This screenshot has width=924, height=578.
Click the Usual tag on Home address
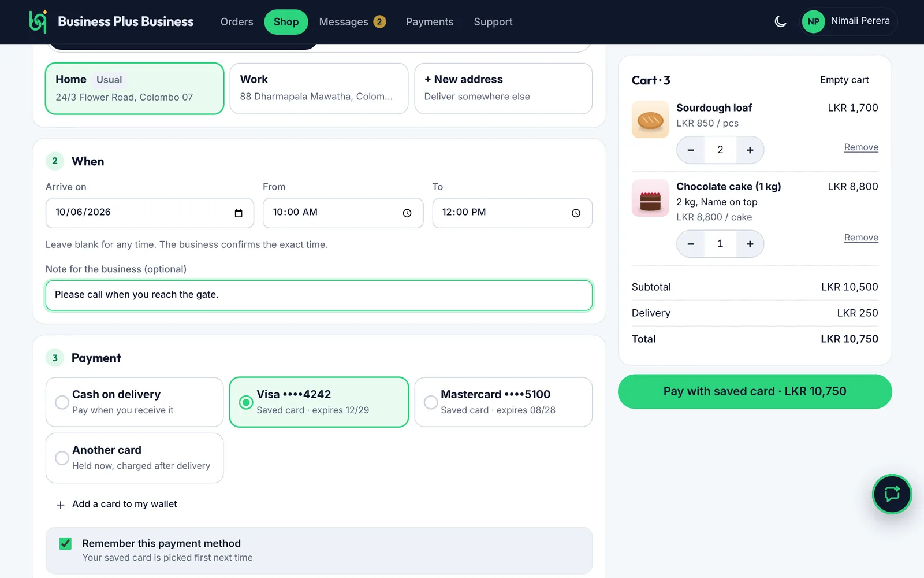(109, 80)
